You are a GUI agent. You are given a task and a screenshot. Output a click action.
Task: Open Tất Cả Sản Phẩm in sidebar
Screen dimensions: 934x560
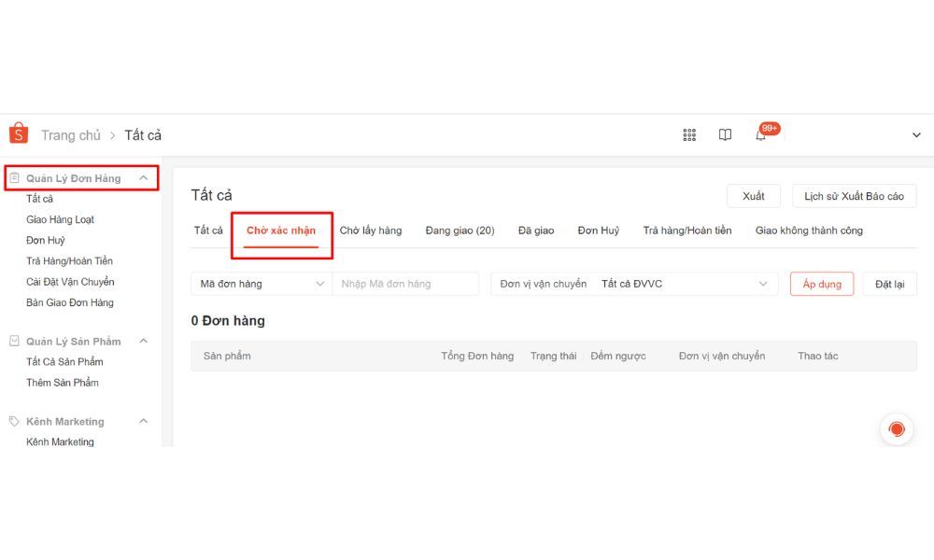click(x=64, y=361)
